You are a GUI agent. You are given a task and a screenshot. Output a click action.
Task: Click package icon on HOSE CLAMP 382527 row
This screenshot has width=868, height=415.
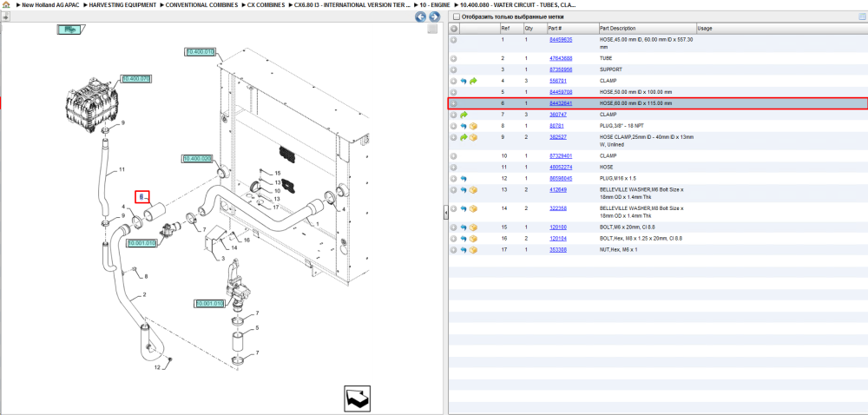[x=473, y=137]
